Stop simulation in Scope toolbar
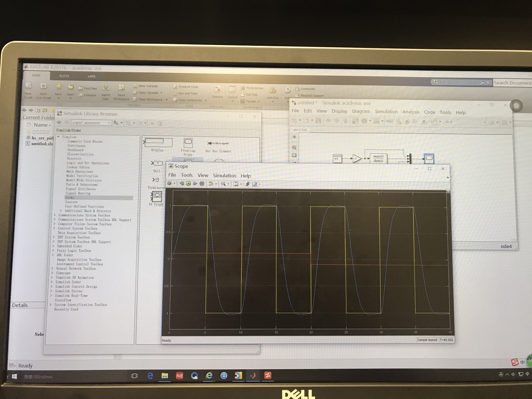This screenshot has height=399, width=532. [202, 183]
